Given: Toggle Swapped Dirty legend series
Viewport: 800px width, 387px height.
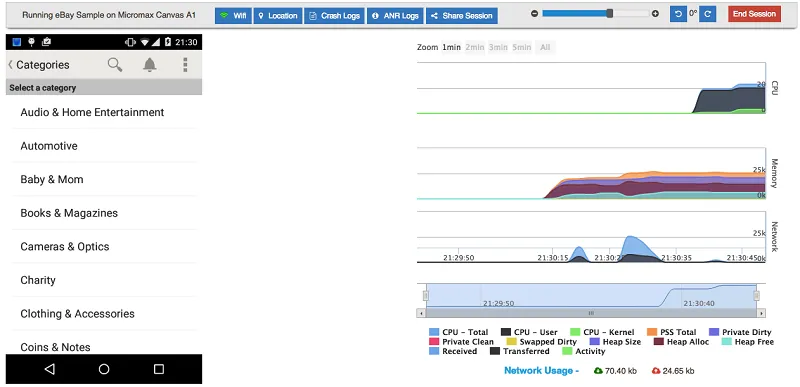Looking at the screenshot, I should [x=541, y=342].
